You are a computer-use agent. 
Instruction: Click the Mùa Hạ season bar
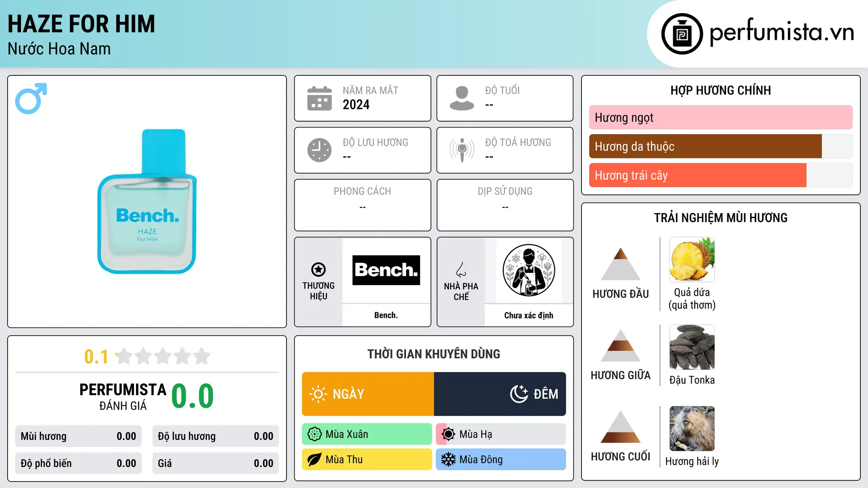pyautogui.click(x=501, y=434)
